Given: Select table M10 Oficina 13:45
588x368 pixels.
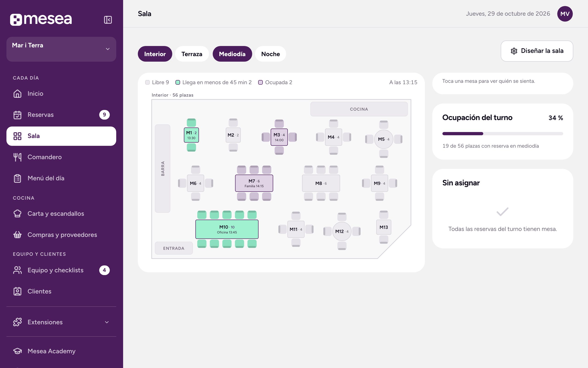Looking at the screenshot, I should pos(227,229).
